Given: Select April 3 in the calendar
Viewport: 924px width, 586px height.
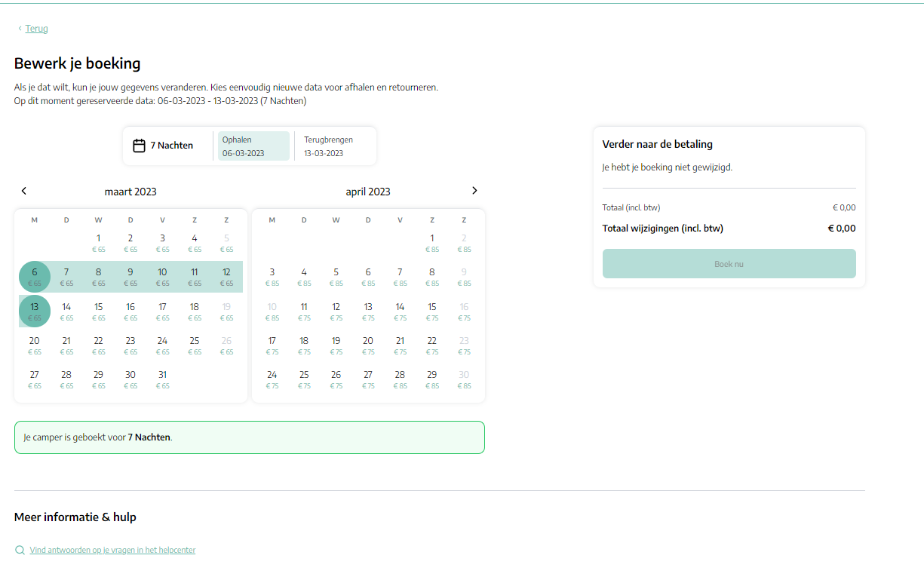Looking at the screenshot, I should (x=272, y=277).
